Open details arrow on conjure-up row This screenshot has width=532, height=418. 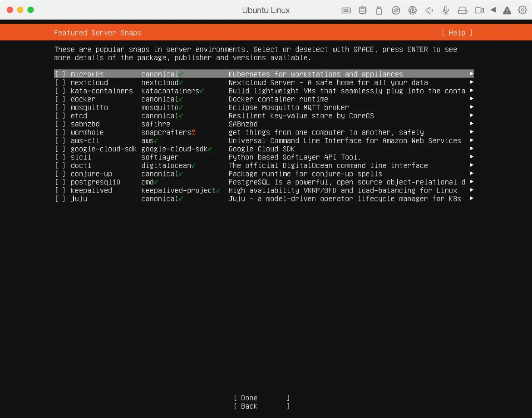pyautogui.click(x=471, y=173)
